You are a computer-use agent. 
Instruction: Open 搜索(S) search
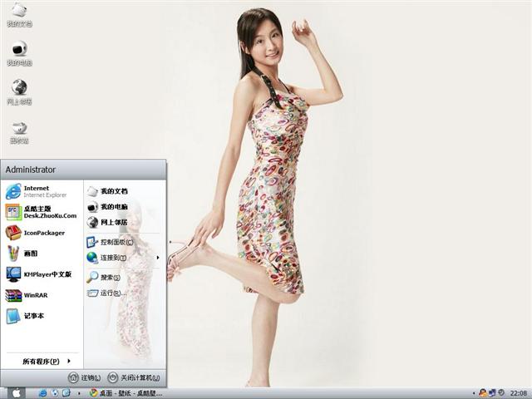click(103, 277)
